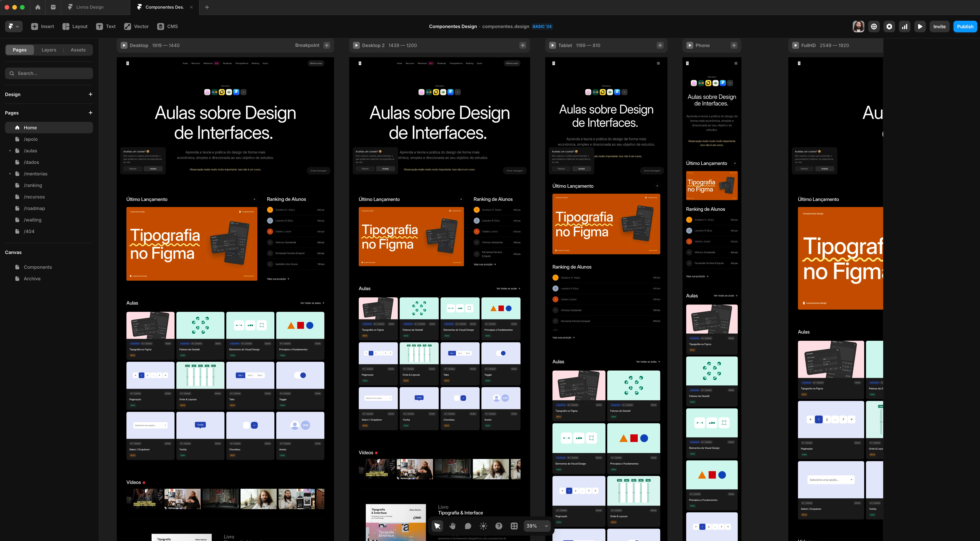
Task: Activate the comment tool in bottom toolbar
Action: click(x=468, y=526)
